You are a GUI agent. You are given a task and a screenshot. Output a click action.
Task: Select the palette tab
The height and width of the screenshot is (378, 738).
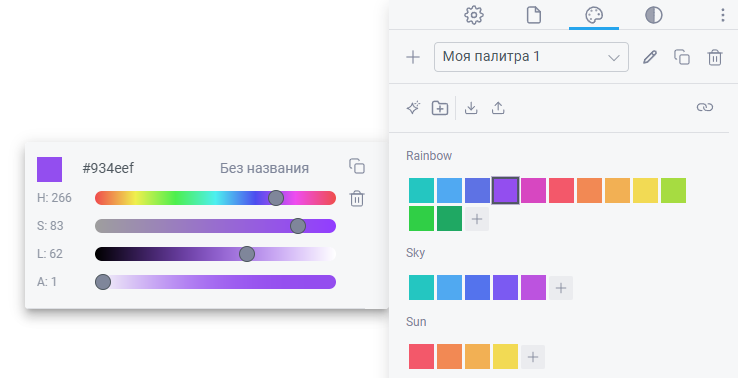pyautogui.click(x=594, y=15)
